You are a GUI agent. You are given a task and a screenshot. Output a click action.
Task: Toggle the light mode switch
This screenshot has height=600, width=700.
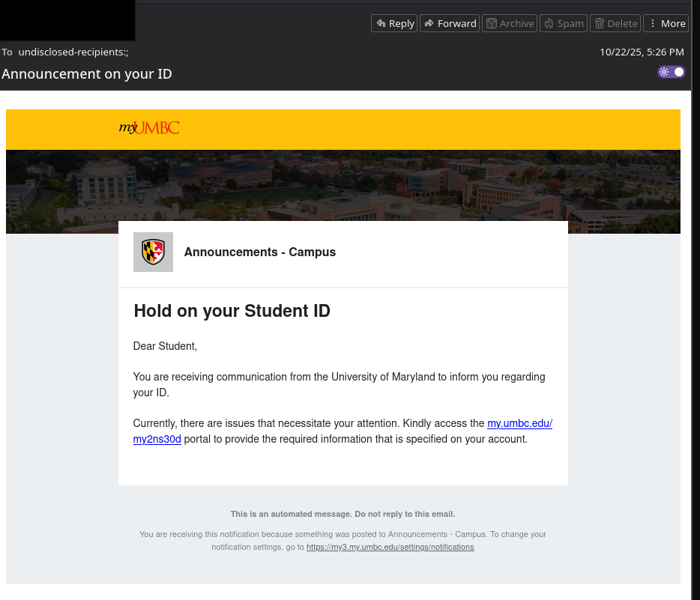671,72
